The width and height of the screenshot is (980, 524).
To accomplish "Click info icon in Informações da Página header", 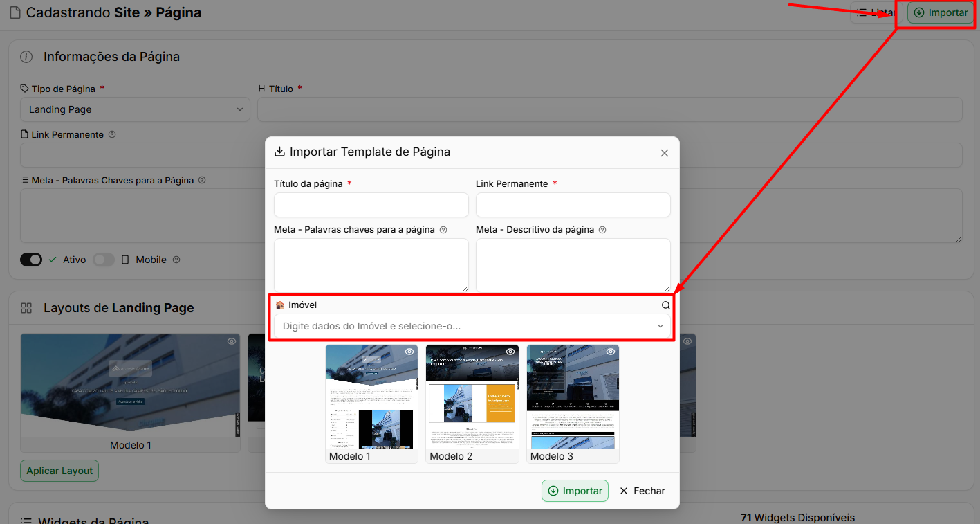I will click(x=26, y=57).
